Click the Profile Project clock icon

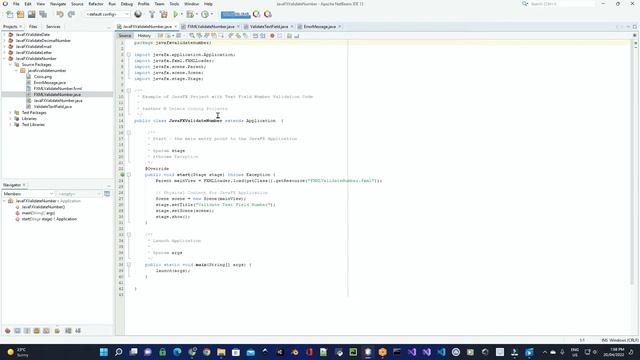coord(204,14)
